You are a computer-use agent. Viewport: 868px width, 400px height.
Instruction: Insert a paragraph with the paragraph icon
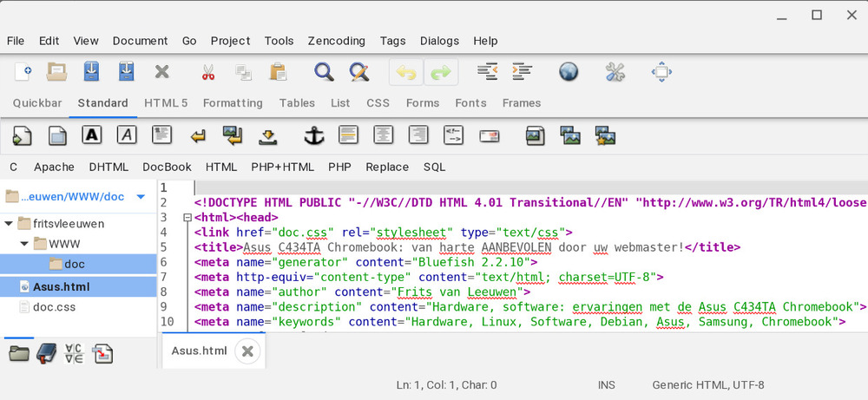point(161,134)
